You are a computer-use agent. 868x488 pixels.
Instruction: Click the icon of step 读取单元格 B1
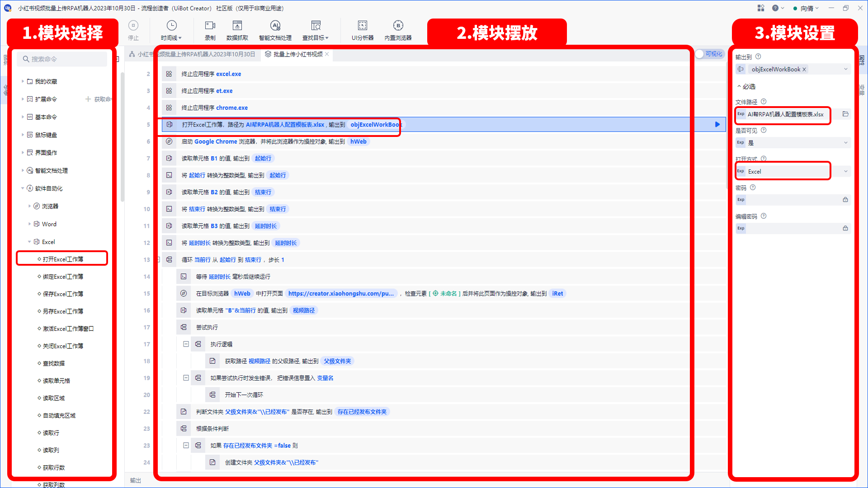coord(169,159)
